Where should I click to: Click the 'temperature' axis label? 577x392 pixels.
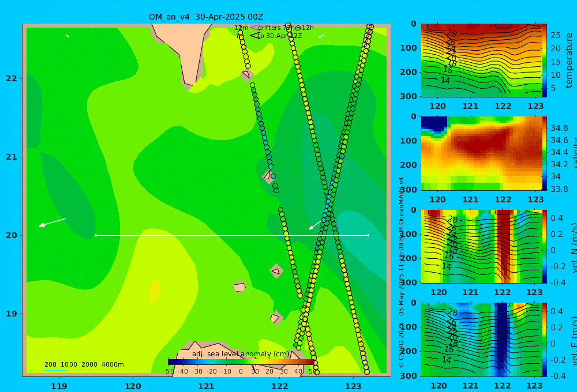click(x=569, y=61)
